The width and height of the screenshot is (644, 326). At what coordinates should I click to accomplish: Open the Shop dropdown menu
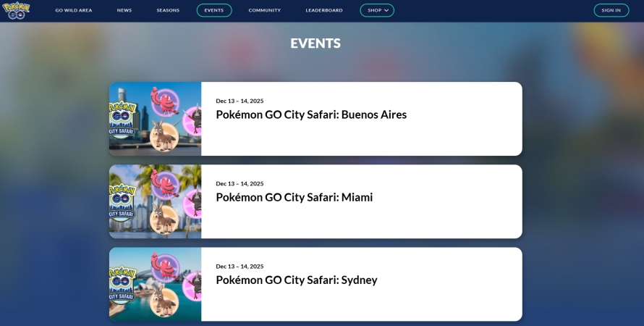[x=377, y=10]
